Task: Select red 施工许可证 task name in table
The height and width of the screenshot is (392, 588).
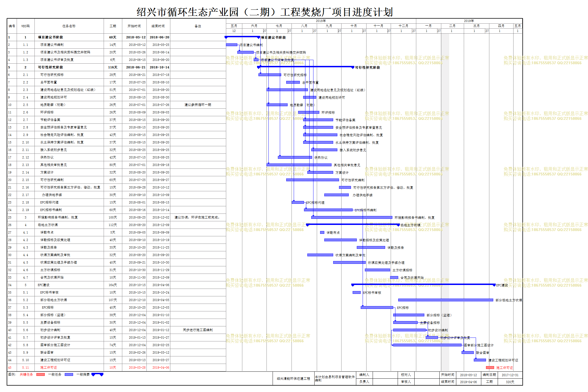Action: click(49, 368)
